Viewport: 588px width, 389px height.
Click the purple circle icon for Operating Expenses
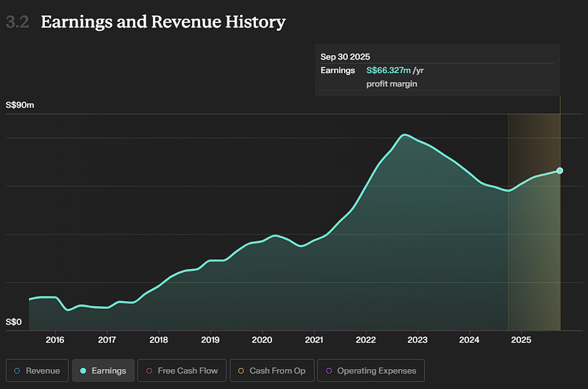(329, 370)
